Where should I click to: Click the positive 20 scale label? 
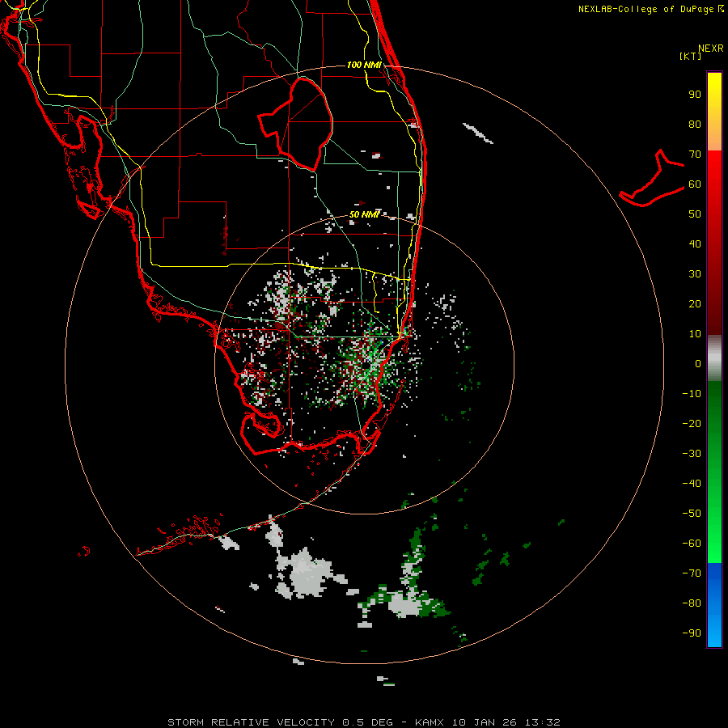[695, 304]
